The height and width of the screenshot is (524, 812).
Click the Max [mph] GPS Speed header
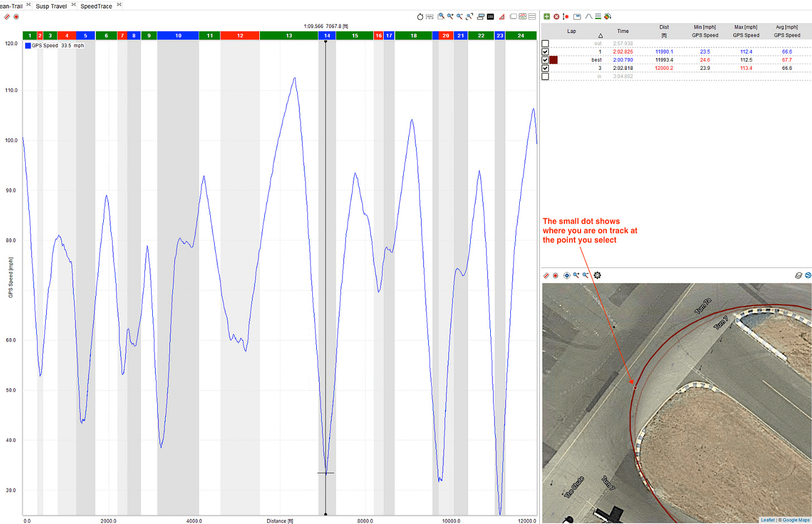click(746, 31)
